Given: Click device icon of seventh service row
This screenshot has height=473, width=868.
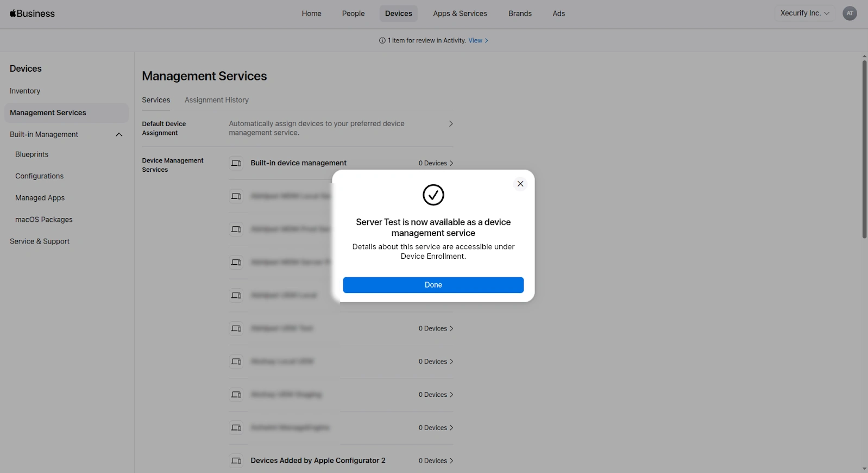Looking at the screenshot, I should (x=236, y=362).
